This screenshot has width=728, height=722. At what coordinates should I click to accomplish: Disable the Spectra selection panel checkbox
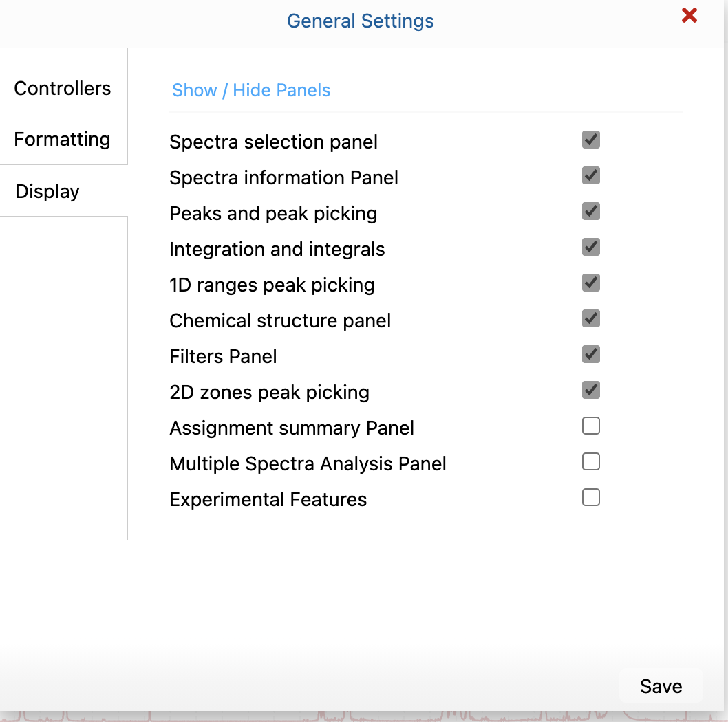coord(590,140)
